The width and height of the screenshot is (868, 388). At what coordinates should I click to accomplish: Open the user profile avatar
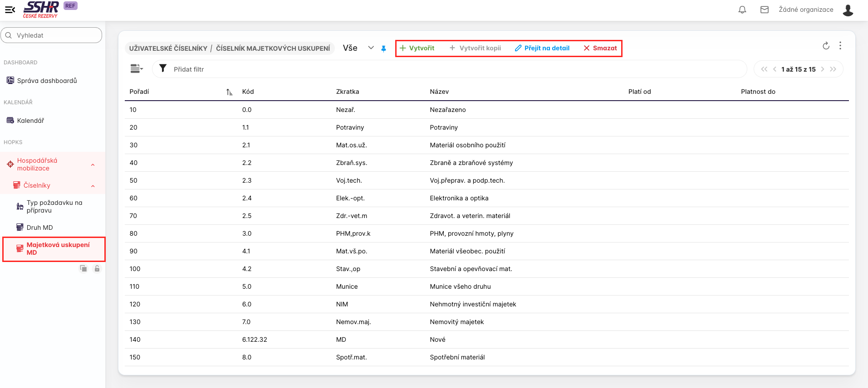(848, 10)
